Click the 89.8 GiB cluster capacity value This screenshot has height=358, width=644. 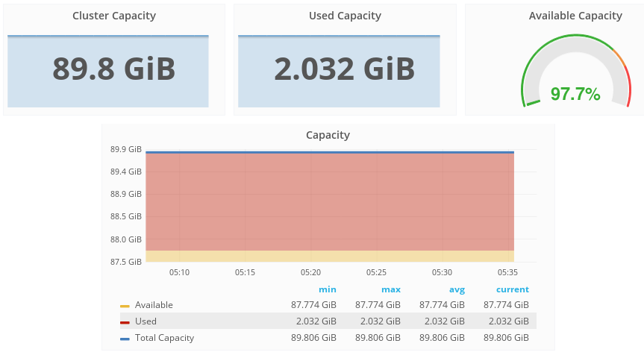click(114, 69)
